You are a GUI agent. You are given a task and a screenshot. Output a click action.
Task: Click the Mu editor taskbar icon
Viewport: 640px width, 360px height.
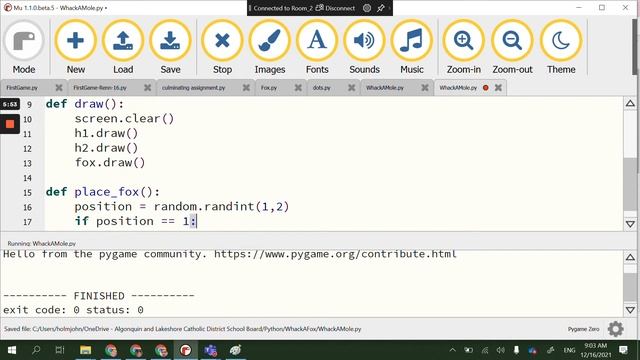[186, 350]
